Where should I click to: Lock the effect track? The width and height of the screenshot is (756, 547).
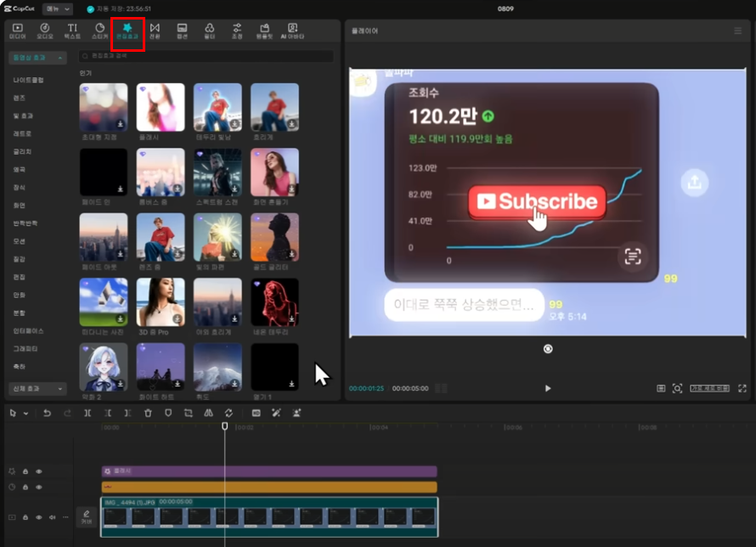(25, 471)
